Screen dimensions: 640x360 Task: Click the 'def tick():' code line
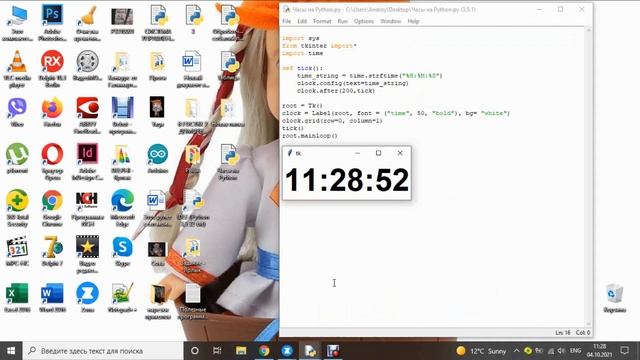302,68
